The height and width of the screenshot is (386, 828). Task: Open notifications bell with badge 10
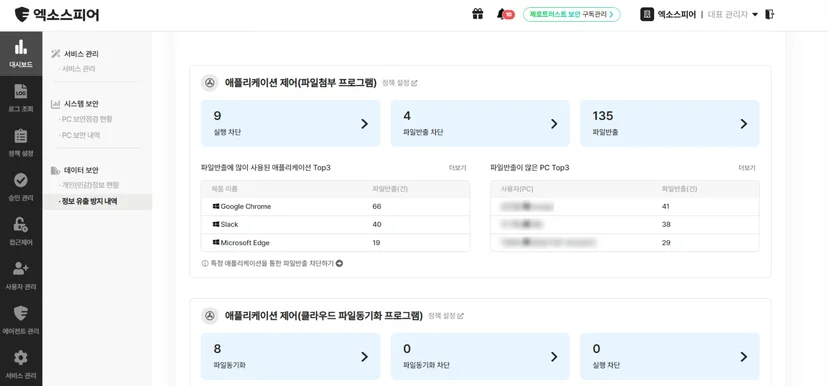pyautogui.click(x=505, y=14)
